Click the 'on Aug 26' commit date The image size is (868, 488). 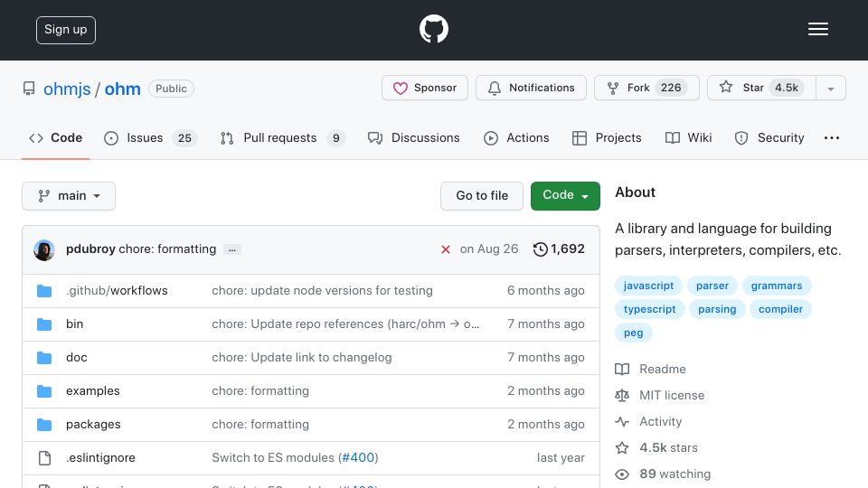[x=489, y=249]
